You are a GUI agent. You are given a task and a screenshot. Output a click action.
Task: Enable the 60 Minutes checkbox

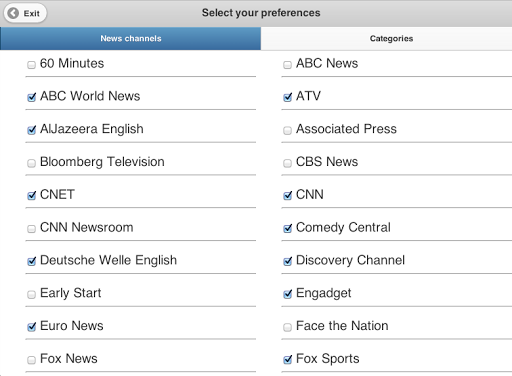tap(31, 64)
